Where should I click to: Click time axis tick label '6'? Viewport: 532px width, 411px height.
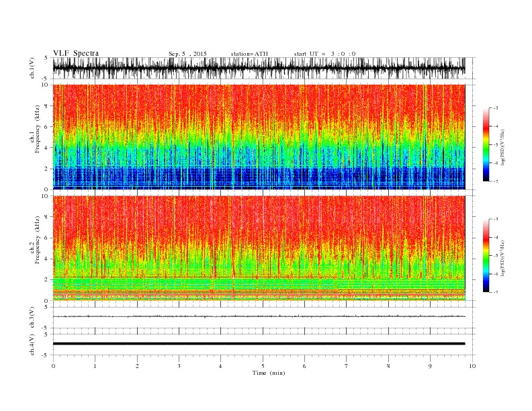[x=304, y=366]
